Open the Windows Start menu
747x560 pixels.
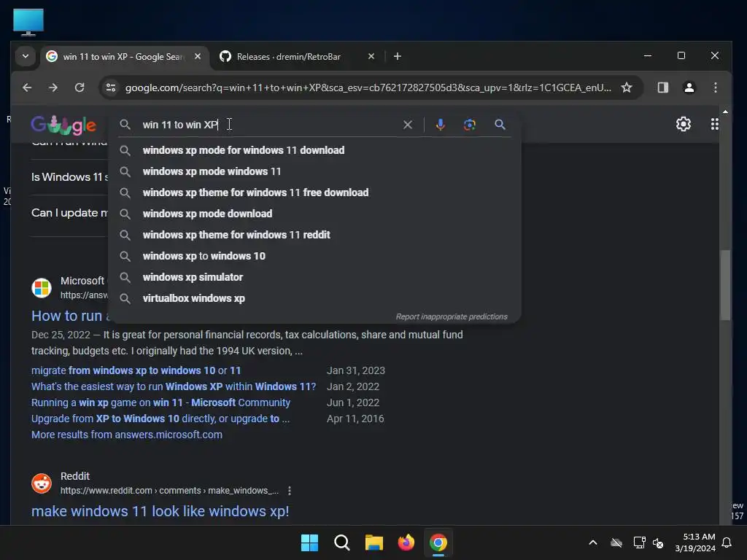coord(309,542)
